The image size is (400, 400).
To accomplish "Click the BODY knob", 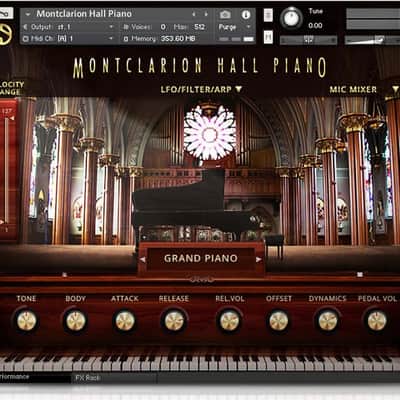I will tap(76, 321).
